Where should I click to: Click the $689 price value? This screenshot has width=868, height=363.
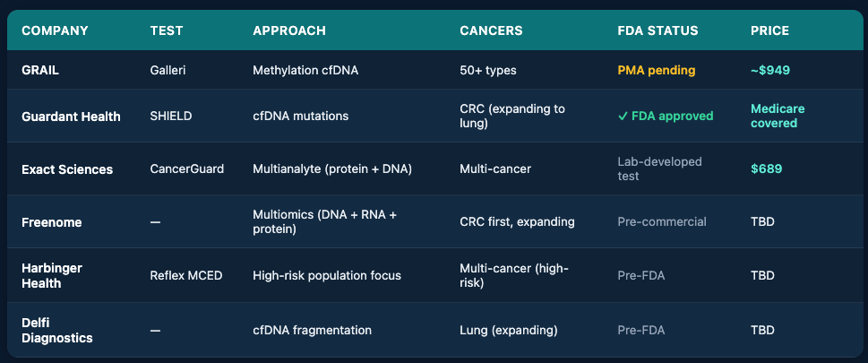(767, 169)
